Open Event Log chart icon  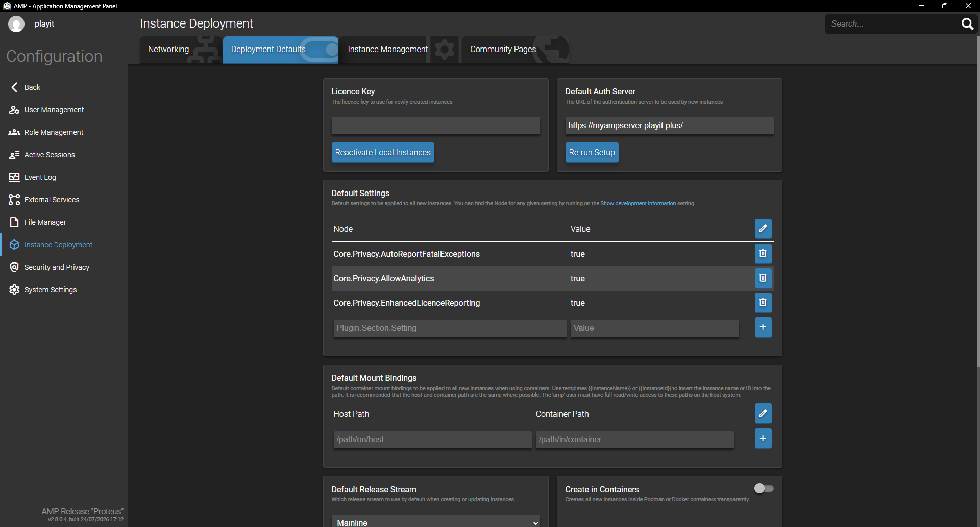14,177
